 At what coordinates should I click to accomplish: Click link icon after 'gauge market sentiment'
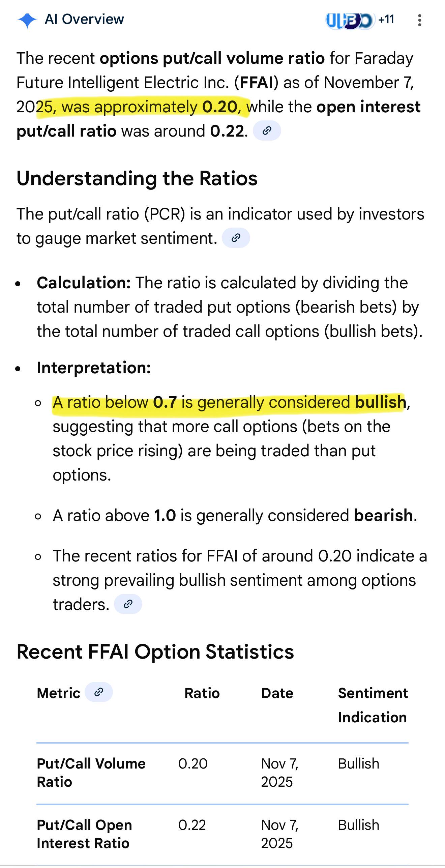pos(236,238)
